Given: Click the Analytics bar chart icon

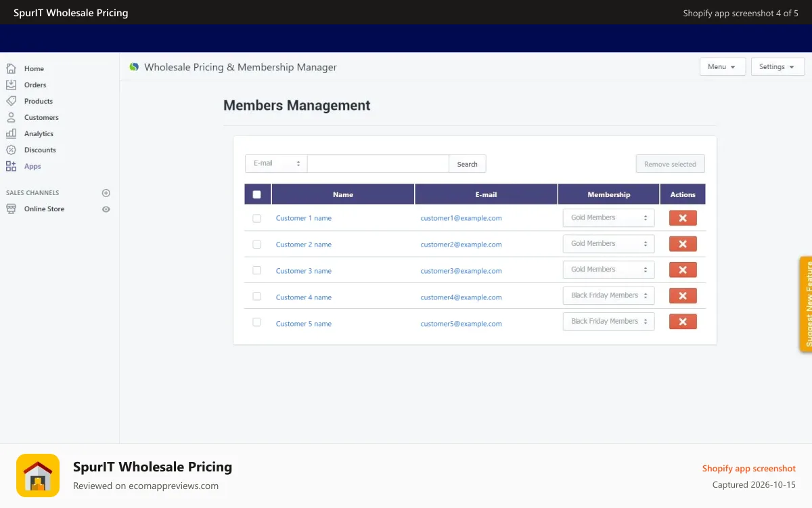Looking at the screenshot, I should click(x=11, y=133).
